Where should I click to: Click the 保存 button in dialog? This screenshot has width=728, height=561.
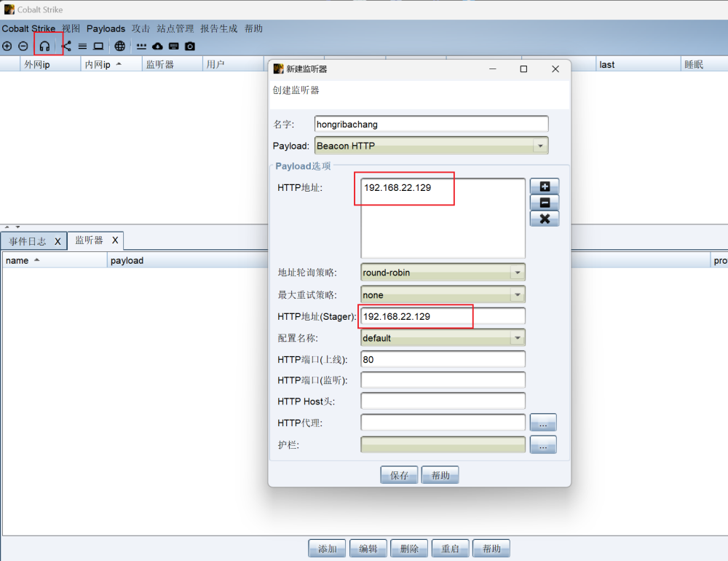tap(399, 475)
